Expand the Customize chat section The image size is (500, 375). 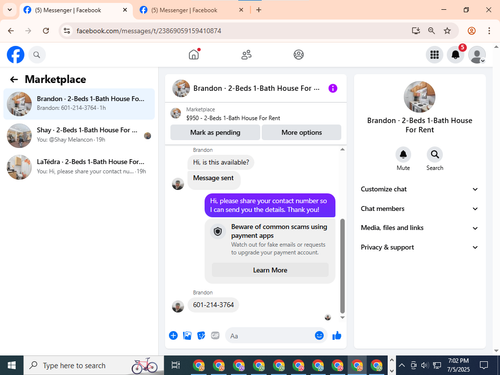[419, 189]
